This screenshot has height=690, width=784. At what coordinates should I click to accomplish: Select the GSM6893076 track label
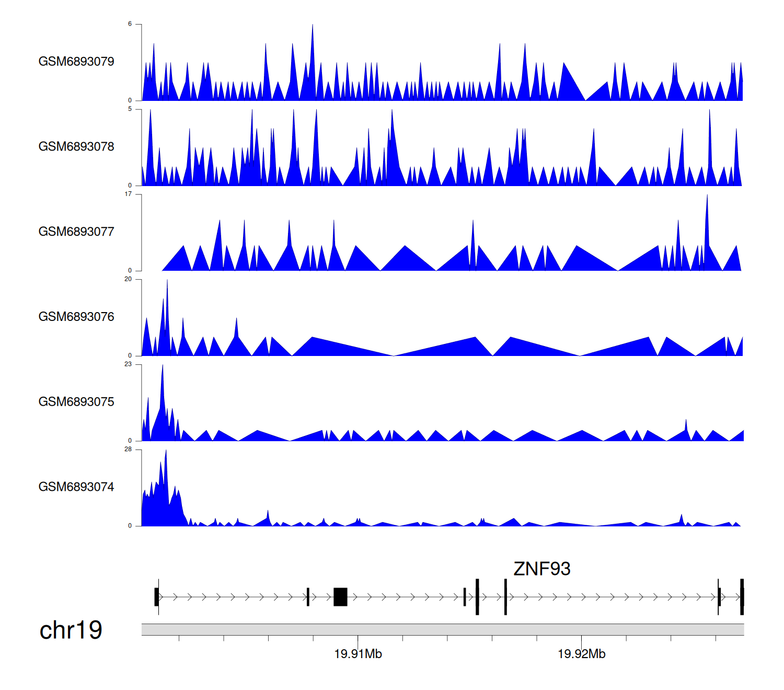tap(76, 317)
